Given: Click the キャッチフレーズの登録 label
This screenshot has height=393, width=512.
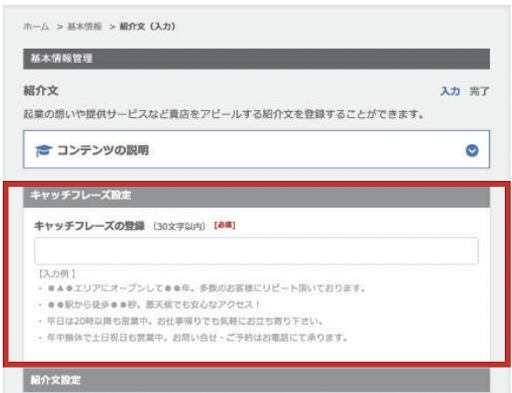Looking at the screenshot, I should 89,226.
